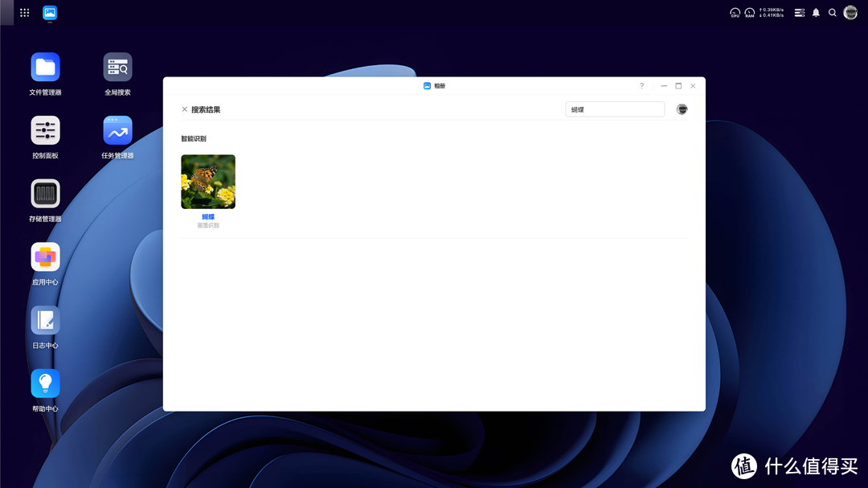Close search results with X icon

pyautogui.click(x=184, y=109)
